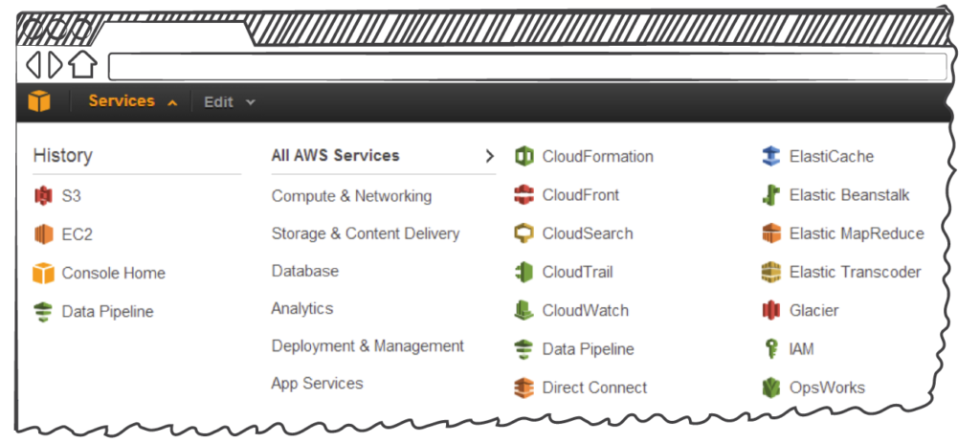Image resolution: width=980 pixels, height=443 pixels.
Task: Click the Glacier service icon
Action: (x=771, y=311)
